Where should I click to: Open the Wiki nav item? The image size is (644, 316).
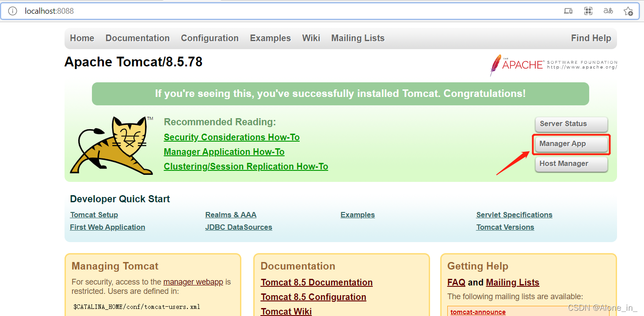pyautogui.click(x=311, y=38)
